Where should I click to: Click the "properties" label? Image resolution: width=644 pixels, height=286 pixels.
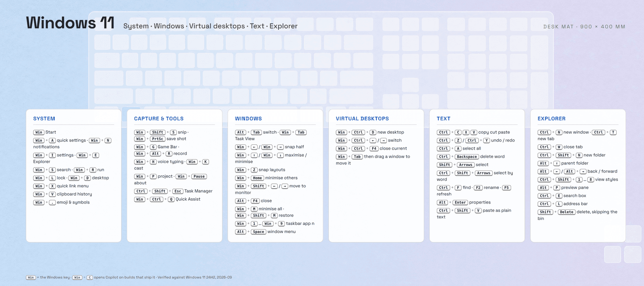pos(480,202)
